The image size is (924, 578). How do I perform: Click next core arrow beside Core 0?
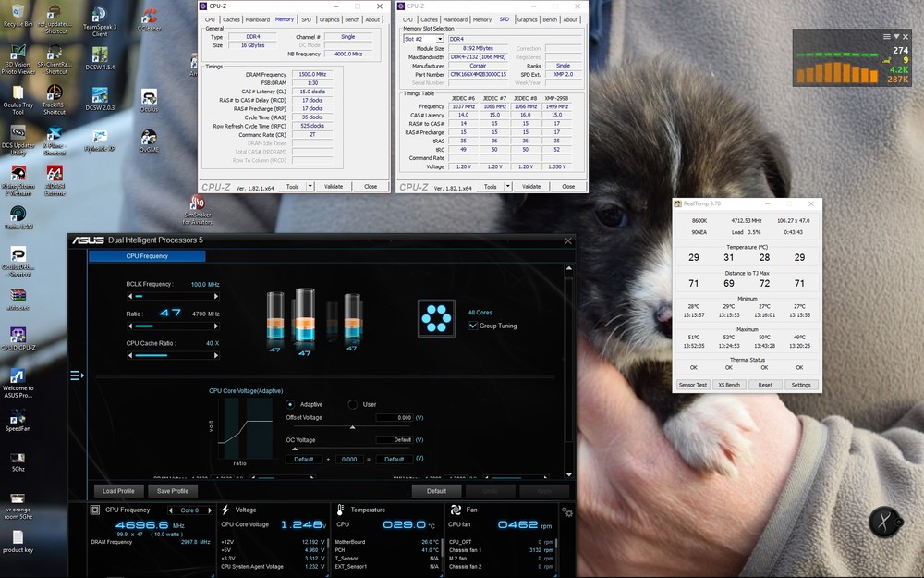pyautogui.click(x=209, y=510)
